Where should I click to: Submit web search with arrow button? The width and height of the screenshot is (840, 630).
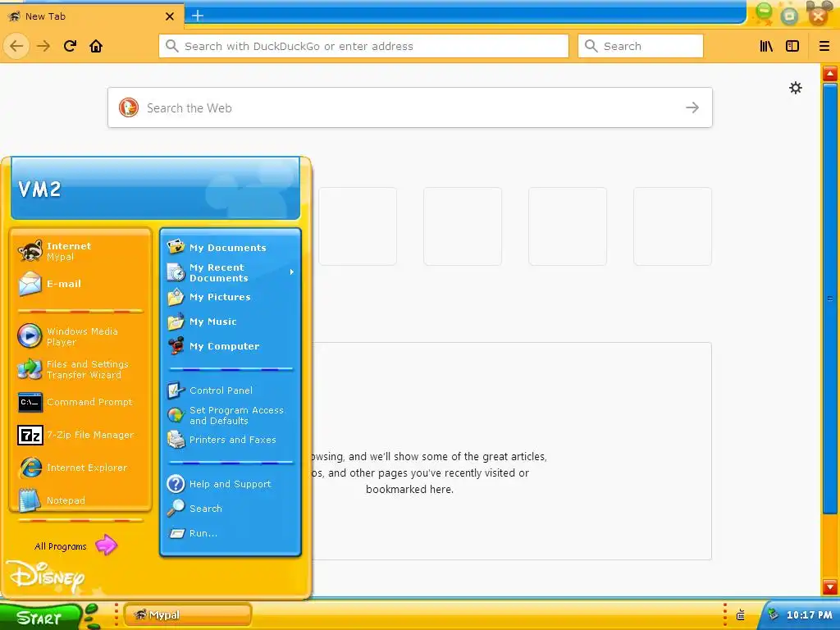692,107
